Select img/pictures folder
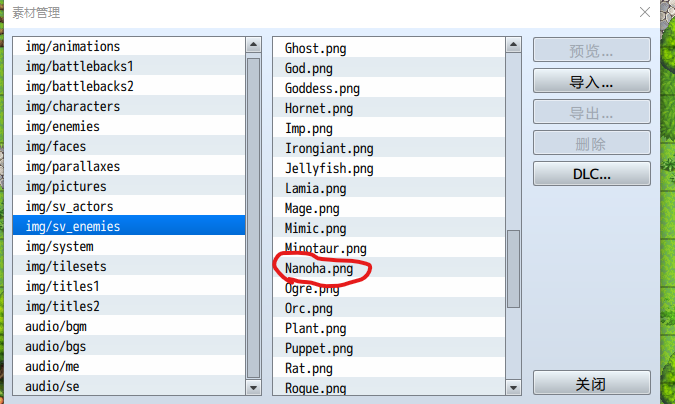Viewport: 675px width, 404px height. pyautogui.click(x=129, y=186)
